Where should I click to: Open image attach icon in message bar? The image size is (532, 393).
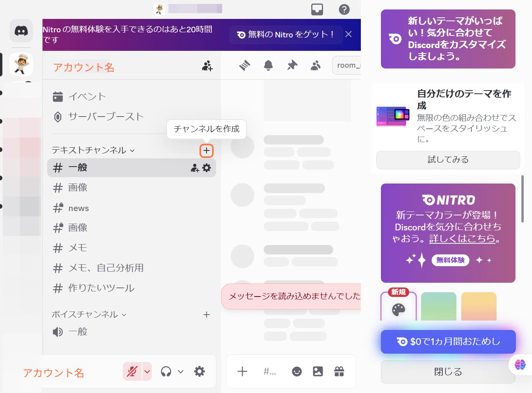[318, 371]
